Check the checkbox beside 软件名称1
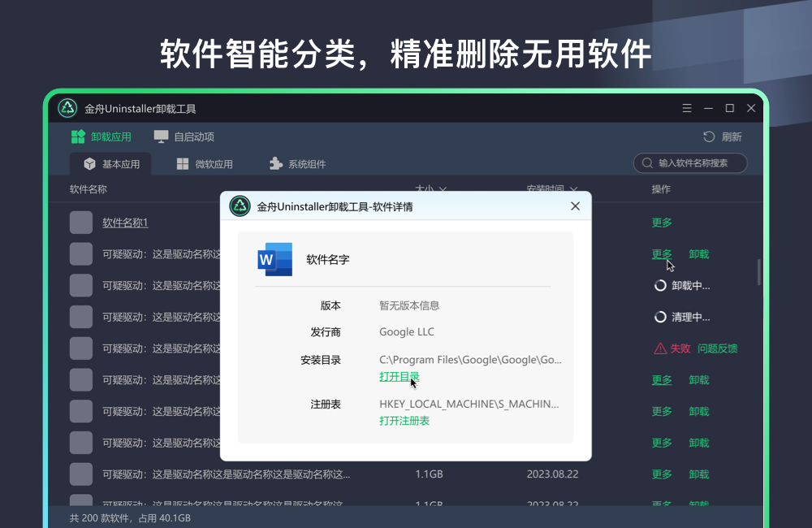This screenshot has width=812, height=528. 81,222
